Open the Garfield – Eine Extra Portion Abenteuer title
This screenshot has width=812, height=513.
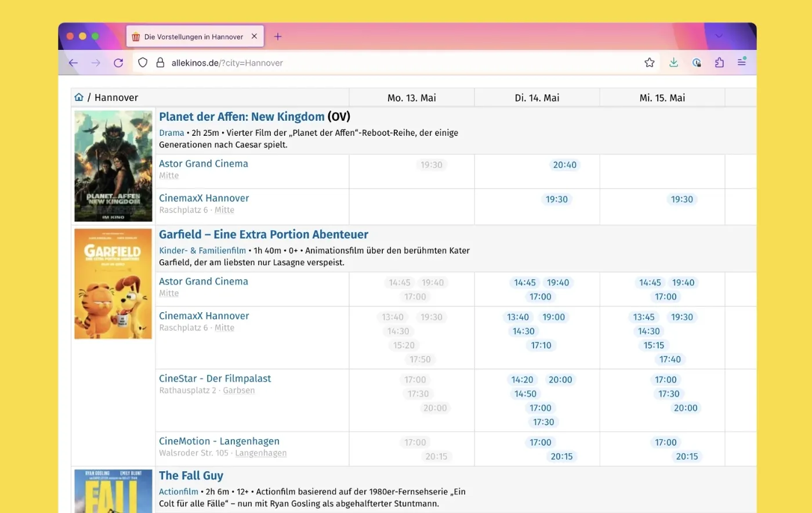click(x=263, y=234)
